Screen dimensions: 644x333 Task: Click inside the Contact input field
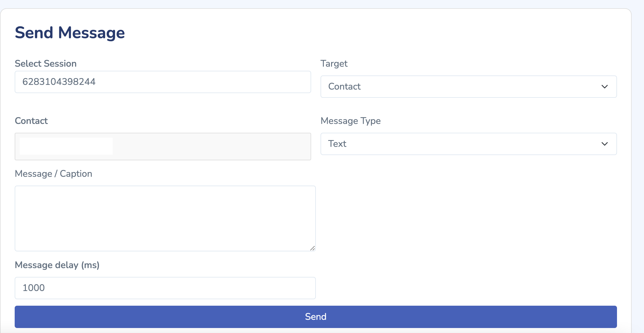coord(211,147)
